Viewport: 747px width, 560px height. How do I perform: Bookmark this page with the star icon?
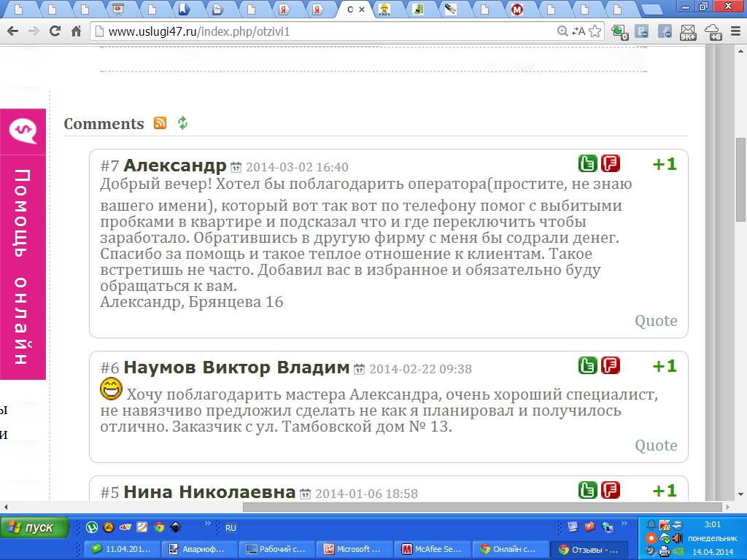tap(595, 31)
